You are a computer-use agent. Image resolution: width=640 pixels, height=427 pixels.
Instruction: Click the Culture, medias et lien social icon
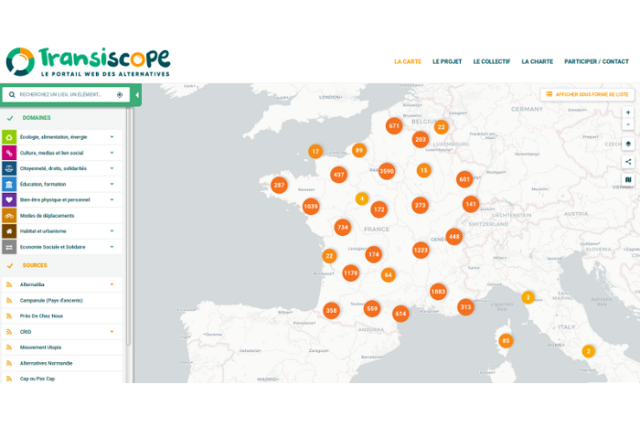pos(9,153)
